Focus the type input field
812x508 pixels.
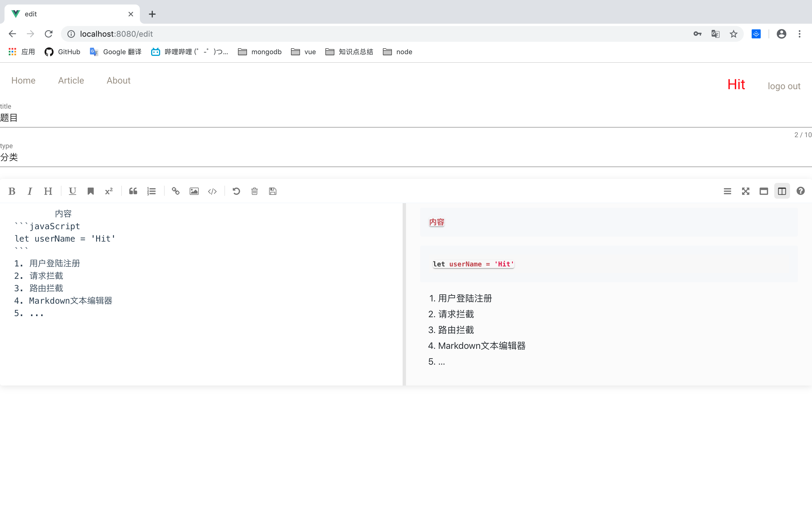coord(406,157)
